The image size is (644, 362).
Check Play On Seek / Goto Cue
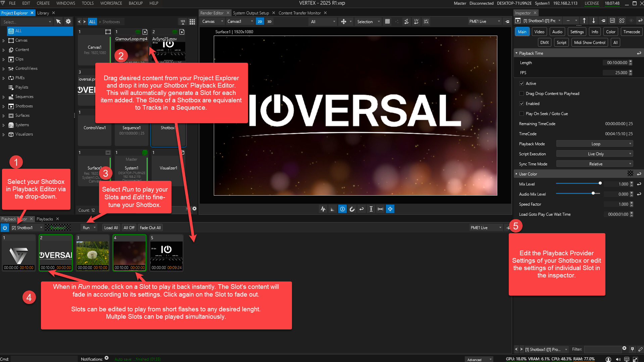coord(522,114)
